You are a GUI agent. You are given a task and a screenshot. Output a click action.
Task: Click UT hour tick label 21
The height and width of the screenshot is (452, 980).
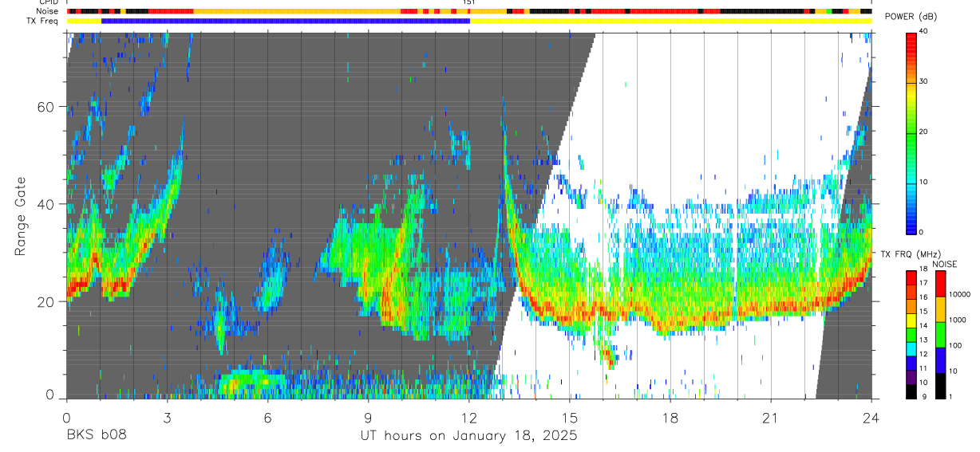tap(771, 419)
